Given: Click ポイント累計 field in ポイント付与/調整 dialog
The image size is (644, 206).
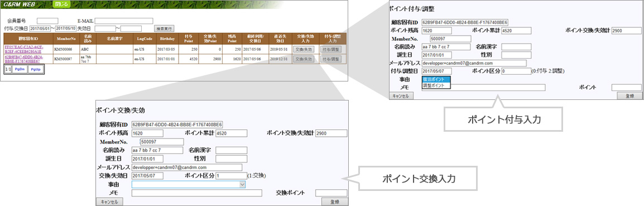Looking at the screenshot, I should pyautogui.click(x=516, y=31).
